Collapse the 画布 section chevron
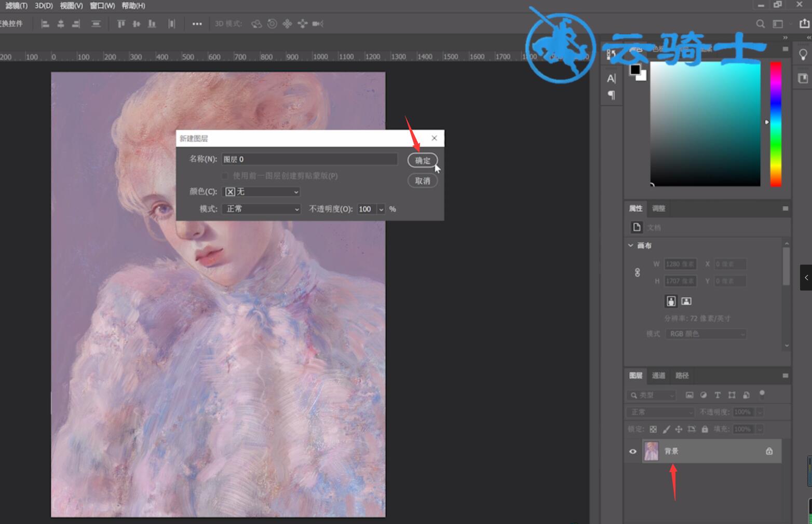Image resolution: width=812 pixels, height=524 pixels. (631, 245)
